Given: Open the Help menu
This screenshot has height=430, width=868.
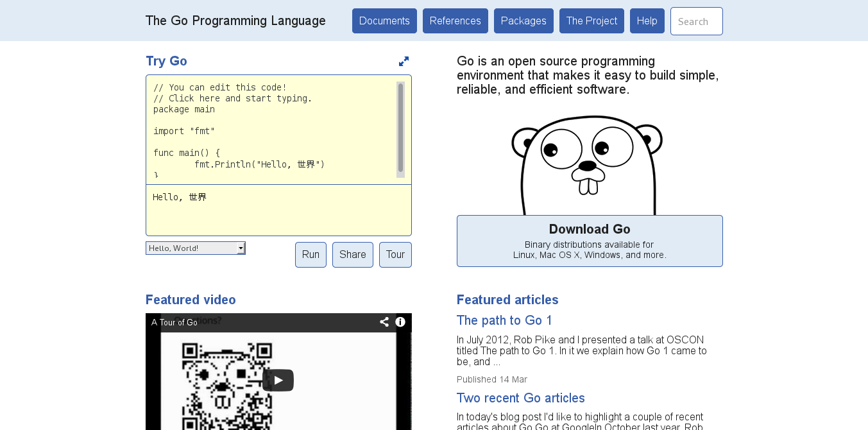Looking at the screenshot, I should click(x=647, y=21).
